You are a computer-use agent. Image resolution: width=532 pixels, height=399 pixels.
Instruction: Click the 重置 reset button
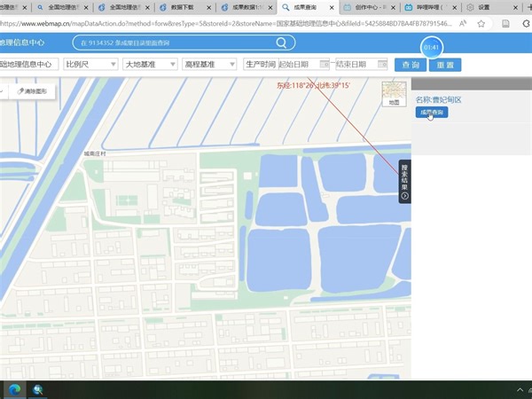coord(445,65)
